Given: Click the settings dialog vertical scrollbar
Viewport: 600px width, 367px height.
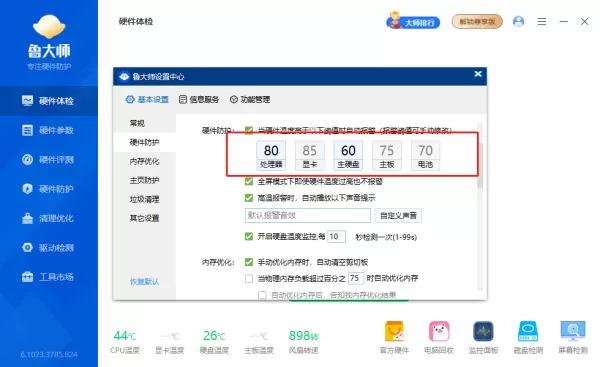Looking at the screenshot, I should pos(480,165).
